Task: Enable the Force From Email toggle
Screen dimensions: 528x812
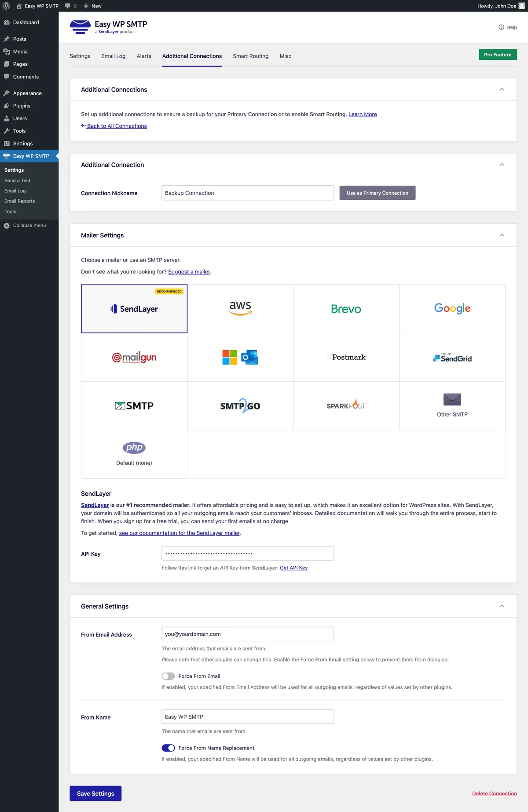Action: pos(168,676)
